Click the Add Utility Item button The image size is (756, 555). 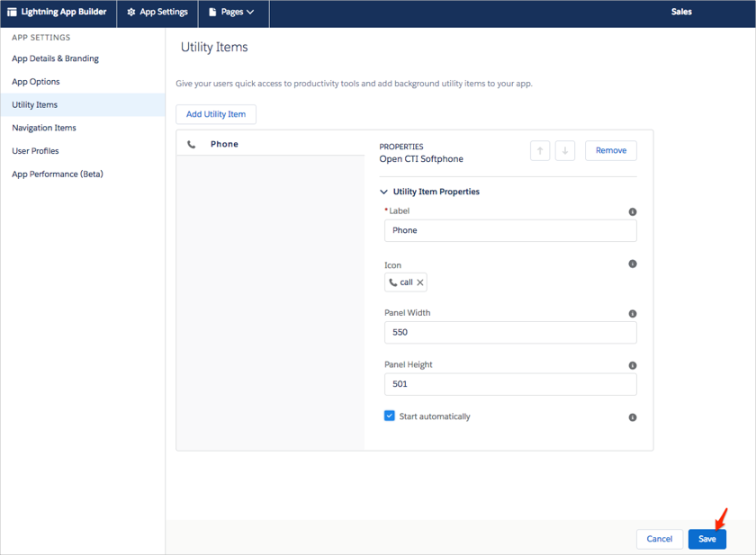[216, 114]
